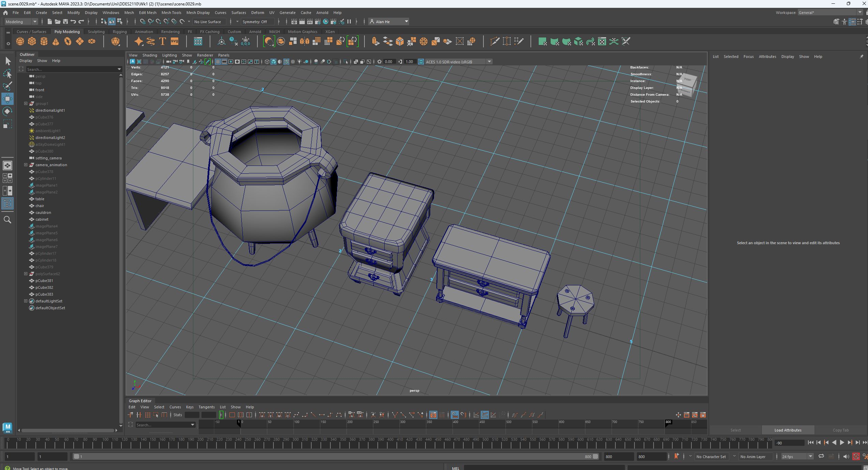
Task: Open the 24 fps frame rate dropdown
Action: click(x=810, y=456)
